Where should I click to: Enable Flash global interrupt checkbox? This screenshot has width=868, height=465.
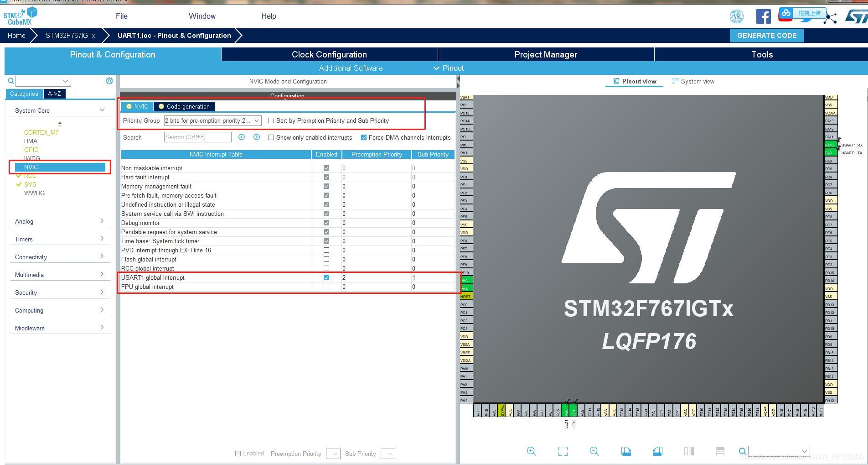click(x=326, y=259)
